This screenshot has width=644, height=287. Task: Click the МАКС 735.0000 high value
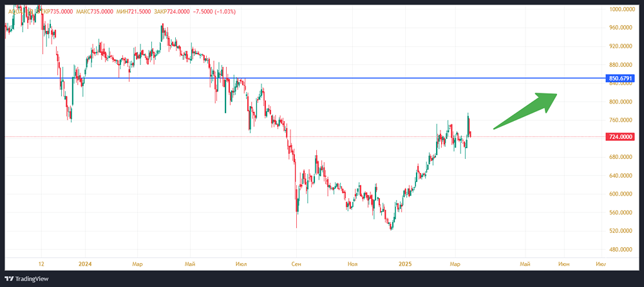click(x=94, y=12)
